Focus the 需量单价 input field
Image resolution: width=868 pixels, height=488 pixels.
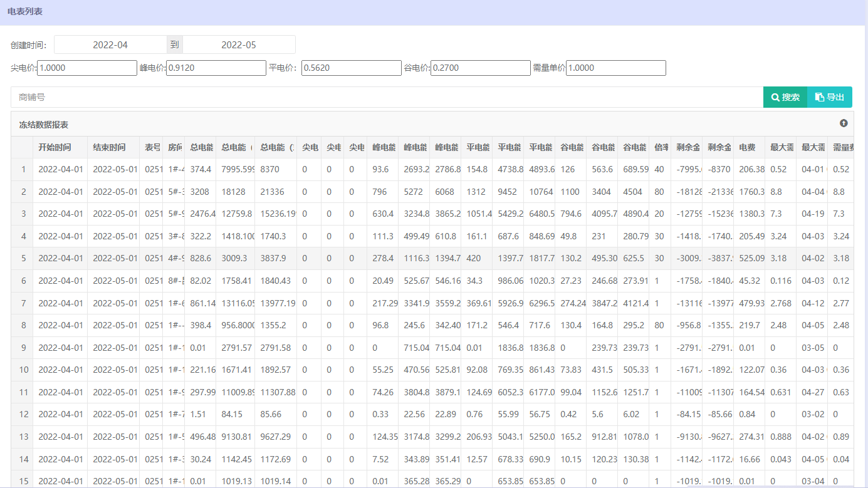(616, 68)
